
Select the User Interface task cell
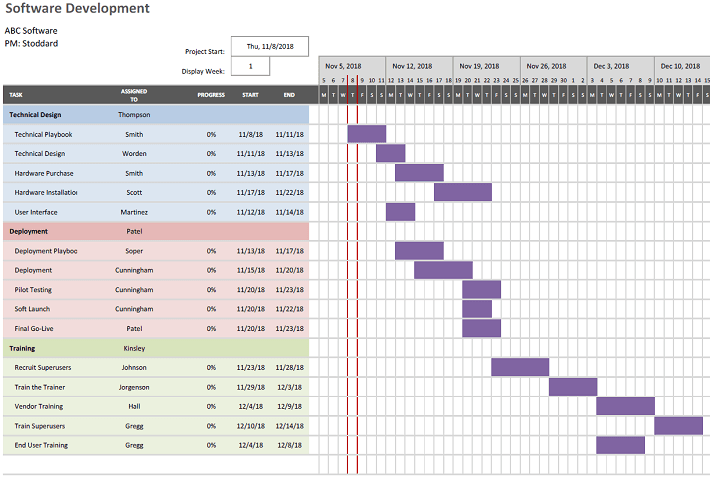click(36, 212)
